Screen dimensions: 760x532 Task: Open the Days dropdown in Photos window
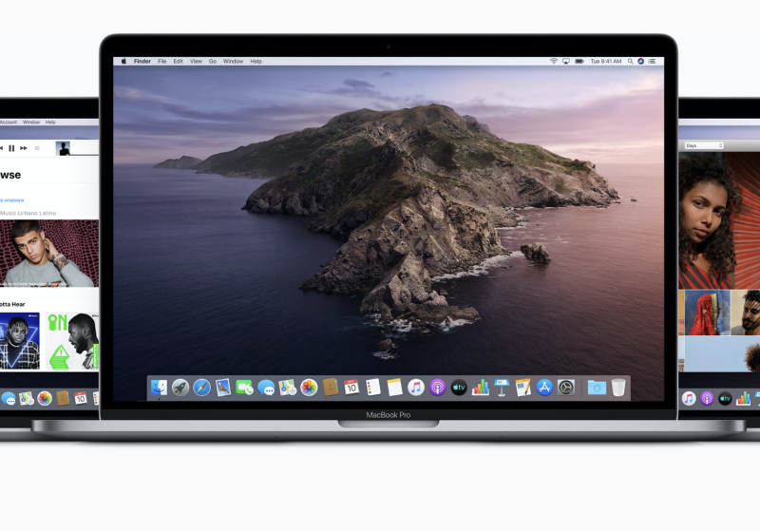click(704, 146)
